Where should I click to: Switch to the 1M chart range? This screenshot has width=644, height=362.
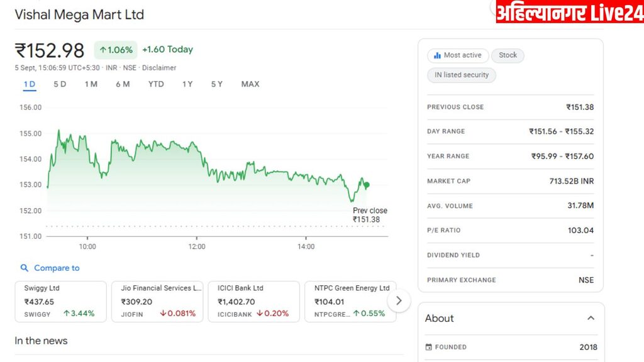(x=91, y=84)
